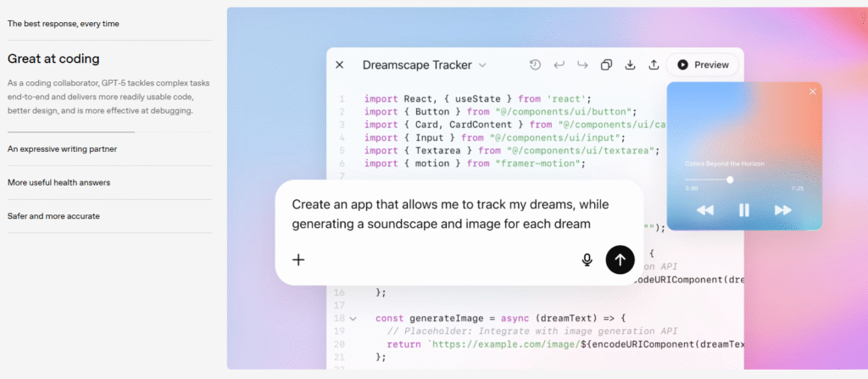Close the Dreamscape Tracker canvas panel

[x=340, y=64]
